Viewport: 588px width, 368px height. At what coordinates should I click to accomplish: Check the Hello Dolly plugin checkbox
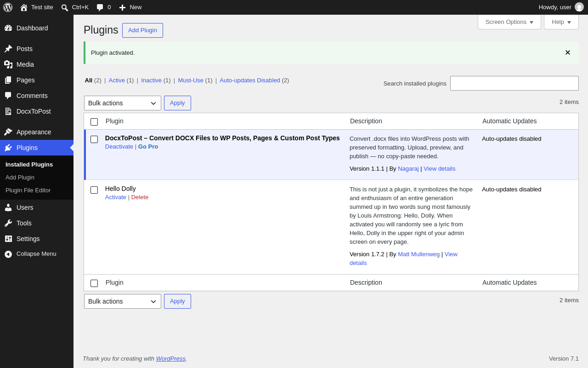(x=94, y=190)
